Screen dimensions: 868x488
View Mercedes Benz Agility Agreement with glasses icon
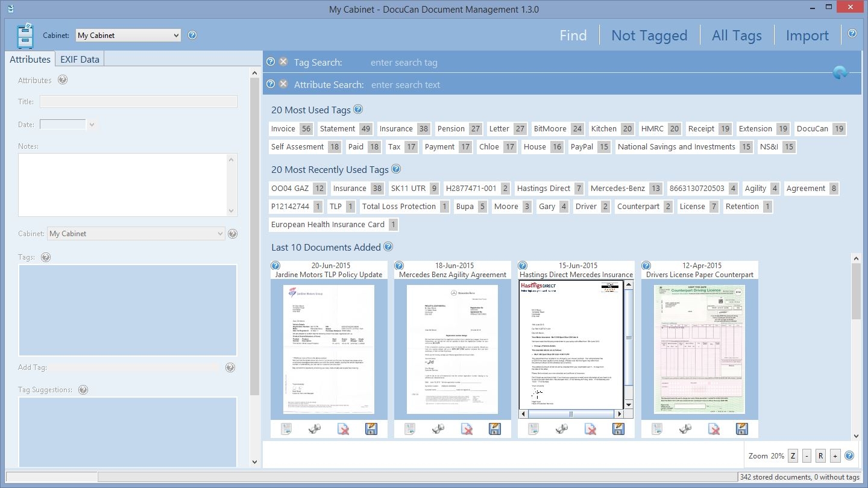pyautogui.click(x=438, y=429)
